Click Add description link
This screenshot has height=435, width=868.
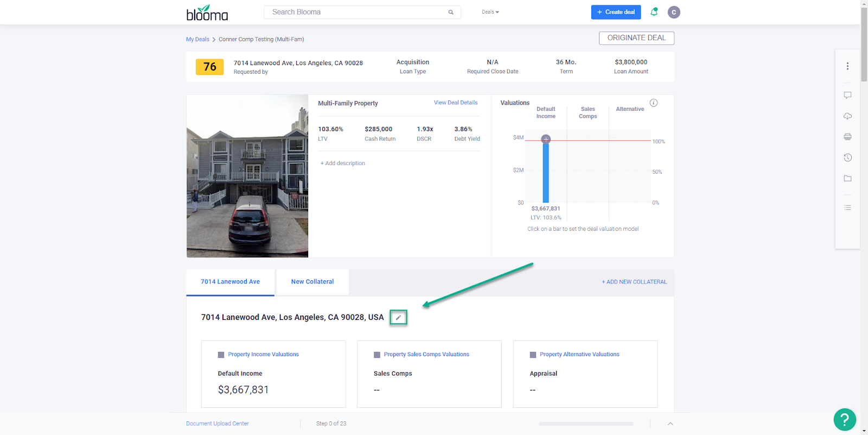343,163
